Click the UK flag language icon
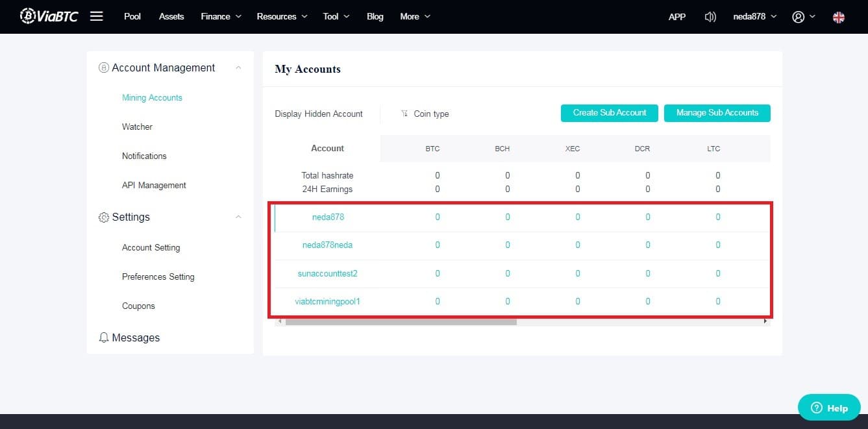Screen dimensions: 868x429 coord(839,17)
